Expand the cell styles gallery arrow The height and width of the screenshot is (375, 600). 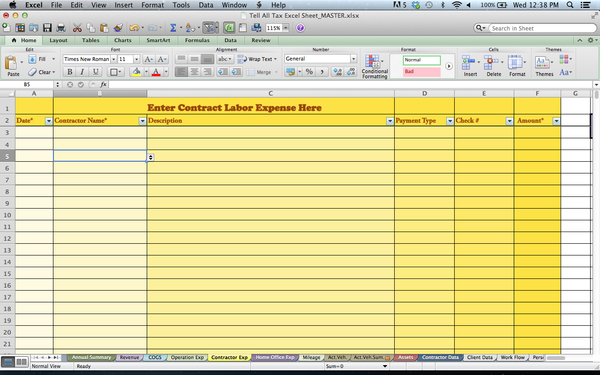(449, 66)
